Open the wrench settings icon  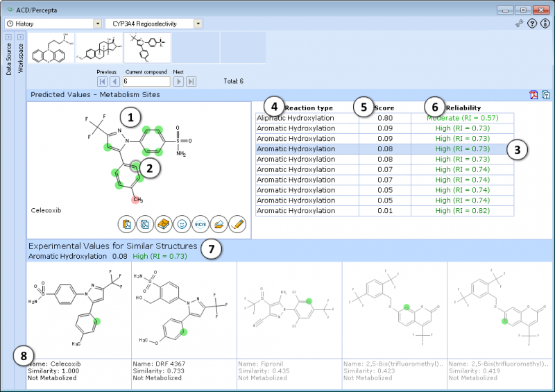click(x=519, y=24)
